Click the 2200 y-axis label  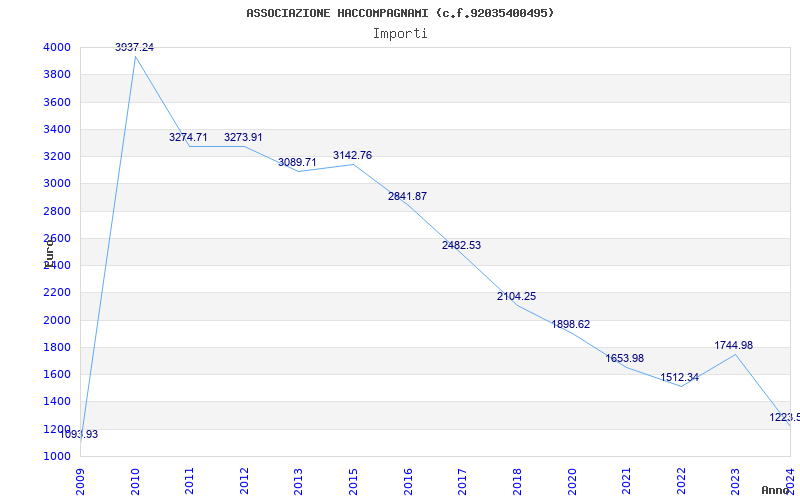point(57,293)
